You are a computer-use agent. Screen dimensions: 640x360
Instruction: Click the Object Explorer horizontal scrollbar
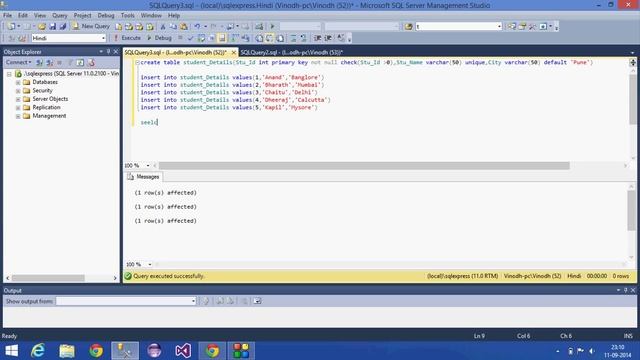[48, 278]
